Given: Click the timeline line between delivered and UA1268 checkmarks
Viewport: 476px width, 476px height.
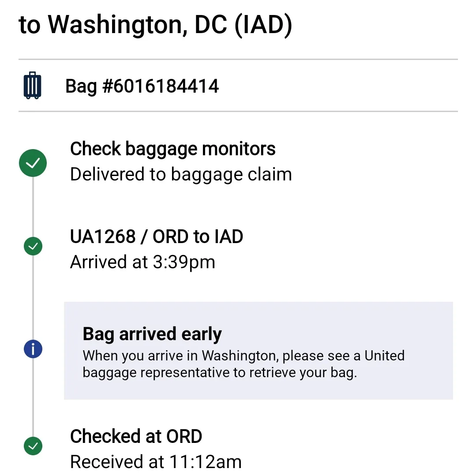Looking at the screenshot, I should pyautogui.click(x=33, y=207).
